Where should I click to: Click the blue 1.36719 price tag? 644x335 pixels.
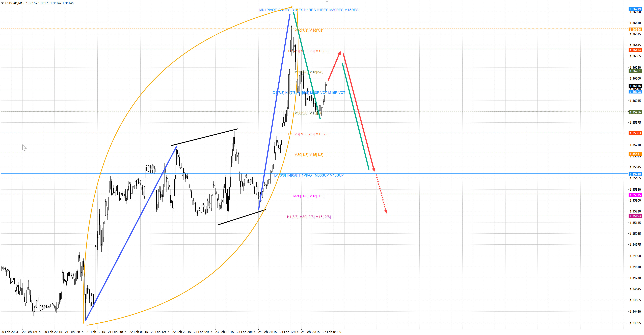tap(635, 9)
